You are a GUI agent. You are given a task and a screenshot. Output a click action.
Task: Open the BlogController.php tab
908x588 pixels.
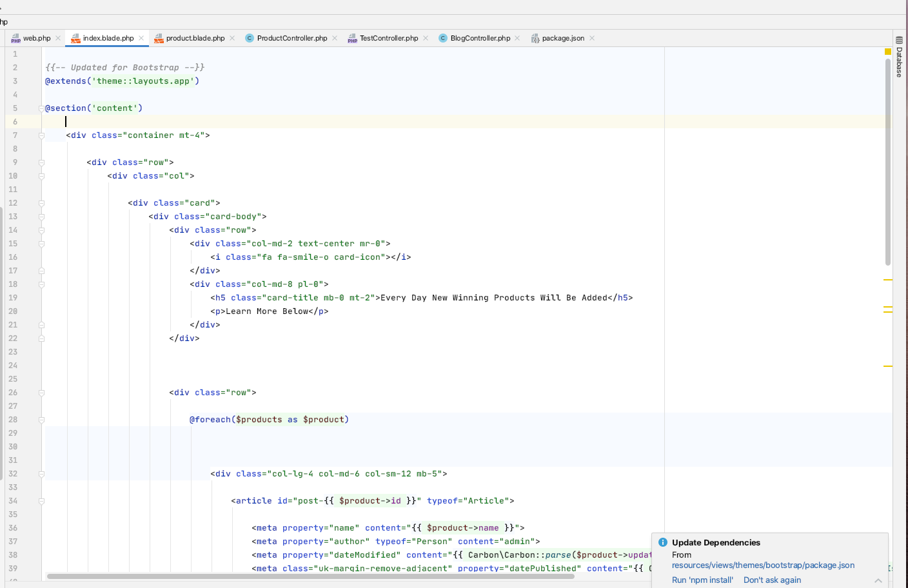pyautogui.click(x=480, y=38)
